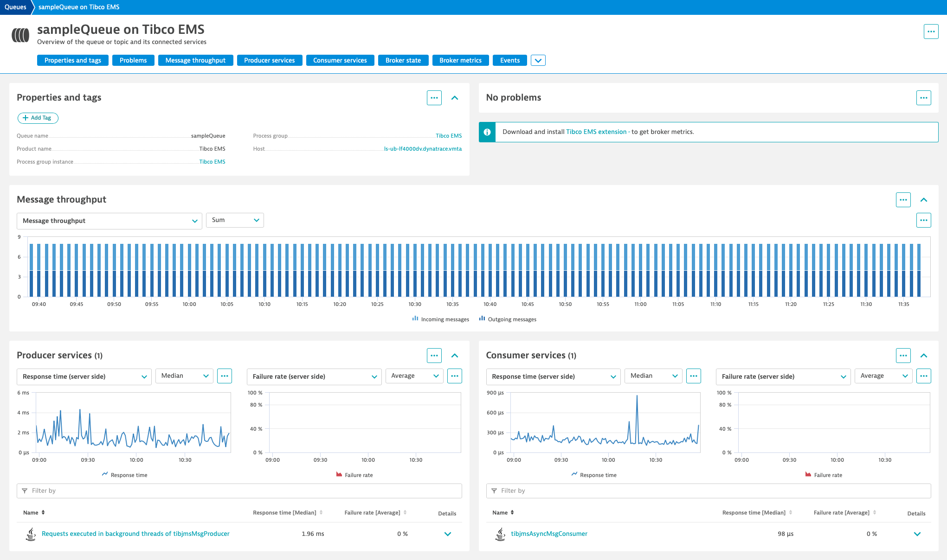The width and height of the screenshot is (947, 560).
Task: Expand details for tibjmsMsgProducer row
Action: tap(448, 534)
